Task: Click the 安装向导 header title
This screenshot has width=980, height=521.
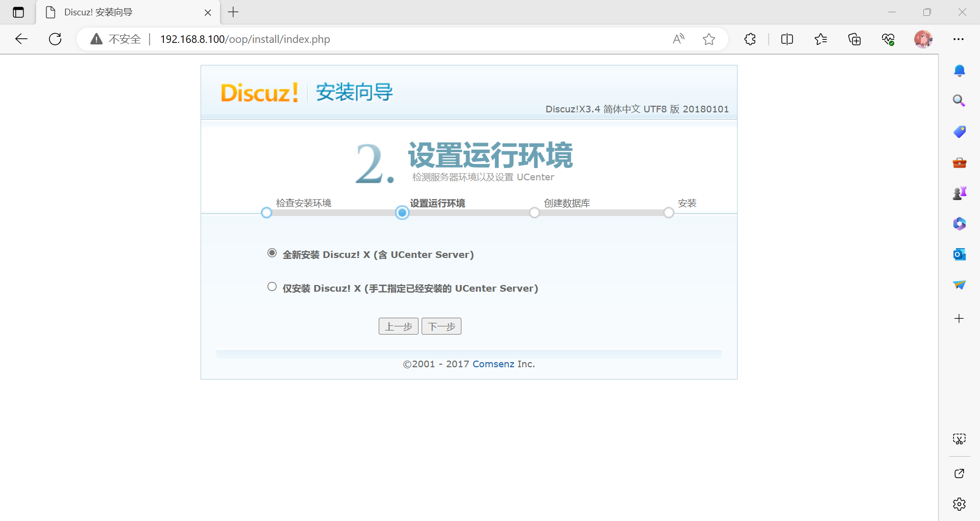Action: pos(355,92)
